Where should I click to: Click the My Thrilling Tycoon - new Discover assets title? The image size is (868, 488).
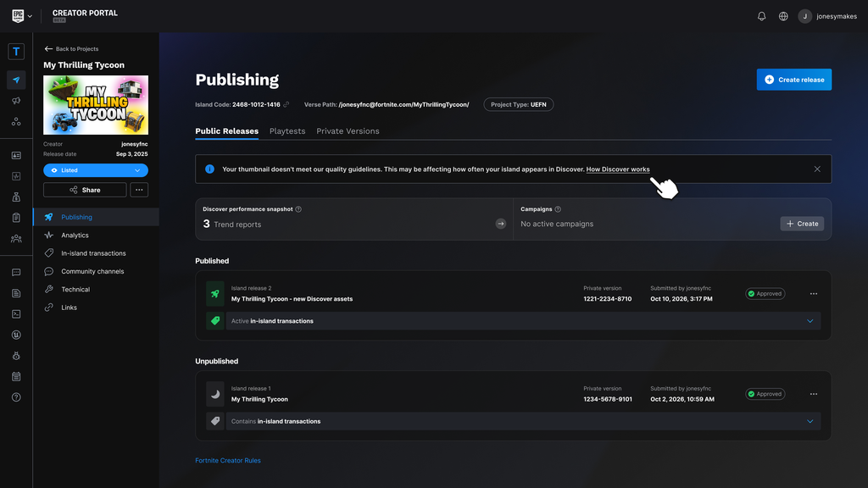tap(292, 299)
